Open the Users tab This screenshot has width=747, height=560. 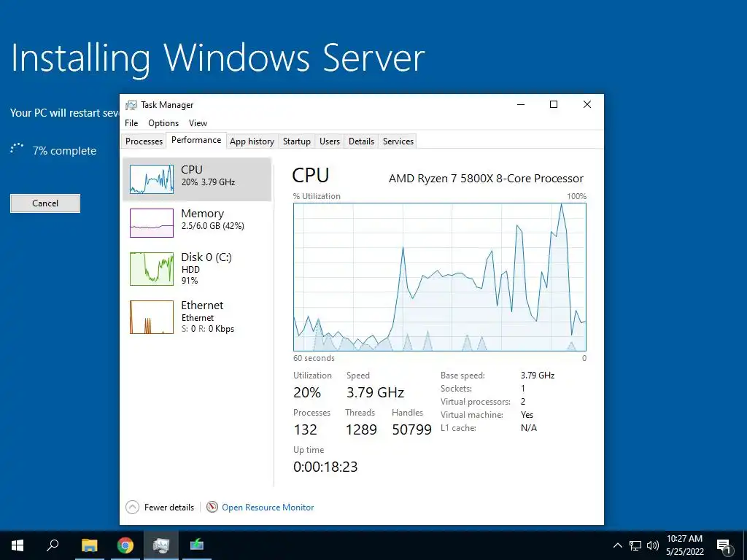330,141
